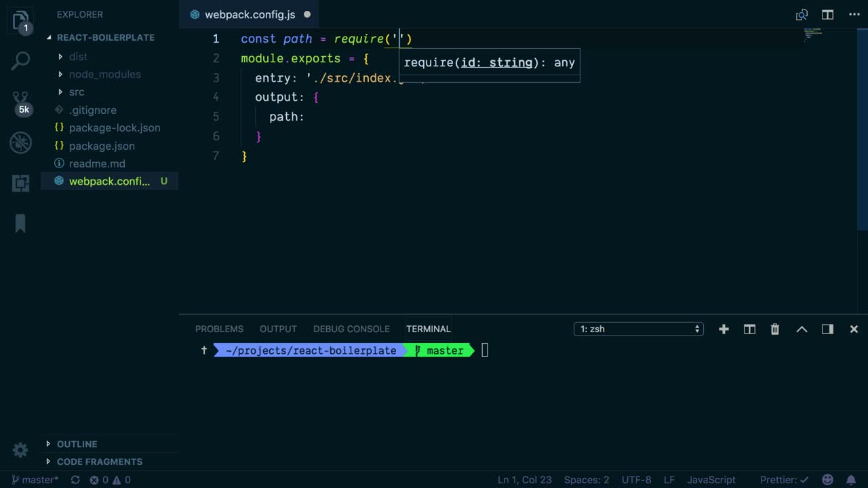Image resolution: width=868 pixels, height=488 pixels.
Task: Add a new terminal with the plus icon
Action: click(724, 329)
